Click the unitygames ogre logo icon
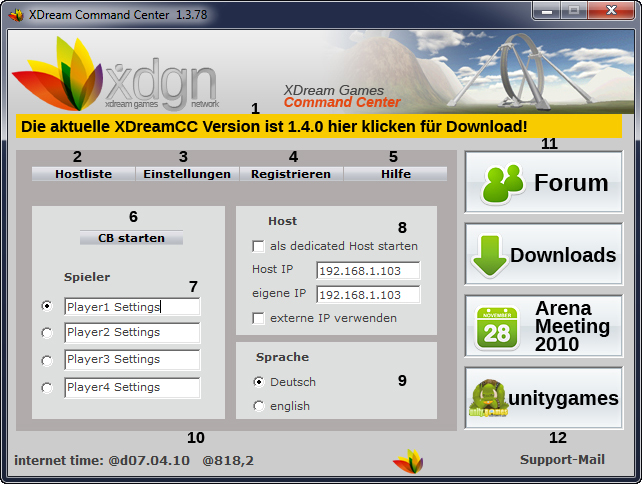 (x=488, y=398)
